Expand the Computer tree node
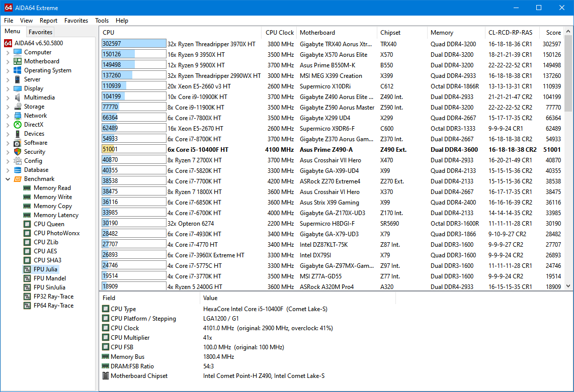This screenshot has width=574, height=392. pos(8,52)
